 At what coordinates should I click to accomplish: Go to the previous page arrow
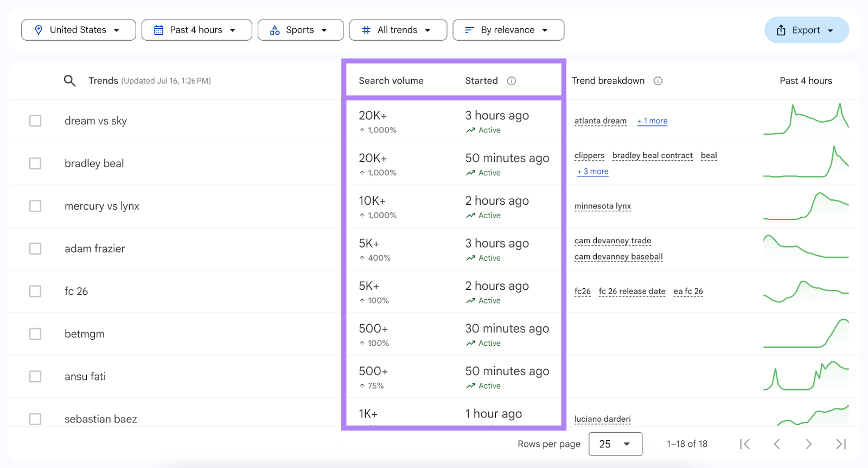click(776, 444)
